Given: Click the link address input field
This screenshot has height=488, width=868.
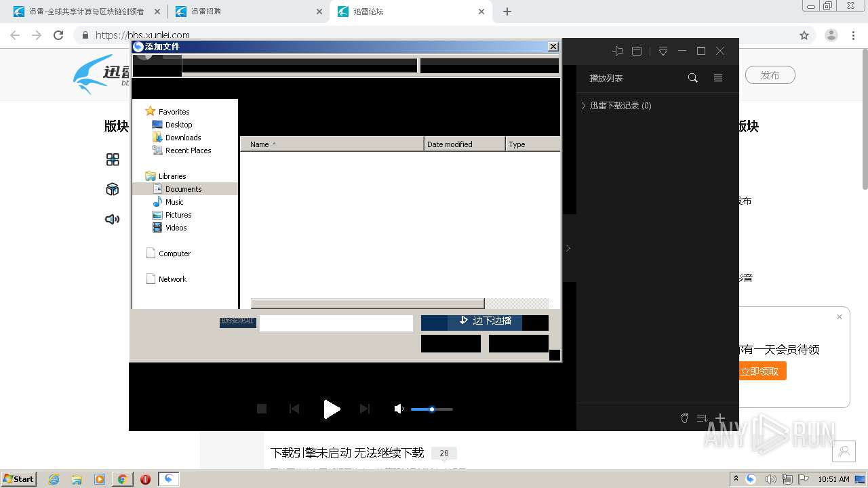Looking at the screenshot, I should coord(336,323).
